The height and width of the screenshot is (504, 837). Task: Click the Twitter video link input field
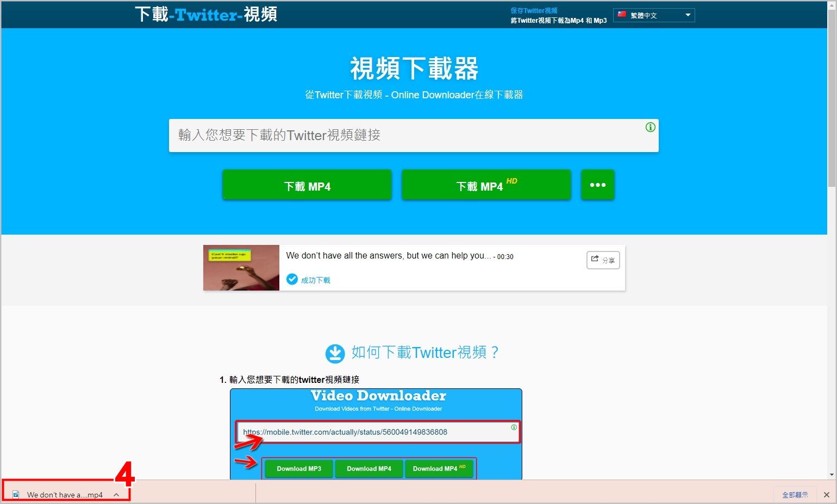pyautogui.click(x=414, y=135)
